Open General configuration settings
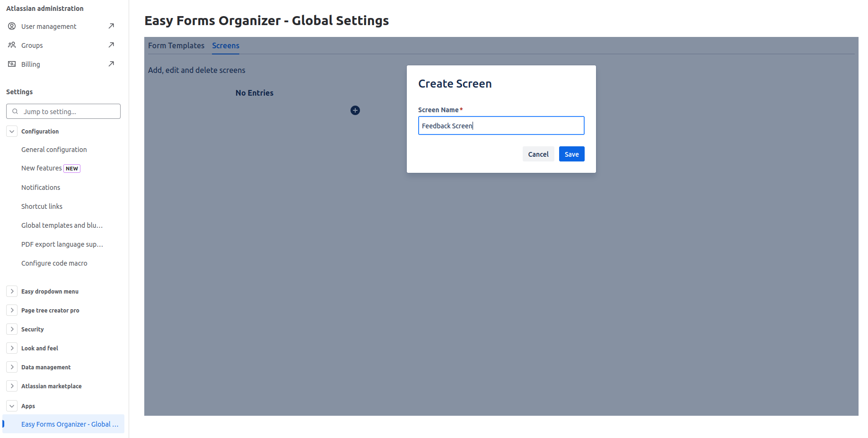This screenshot has height=438, width=868. pyautogui.click(x=54, y=150)
